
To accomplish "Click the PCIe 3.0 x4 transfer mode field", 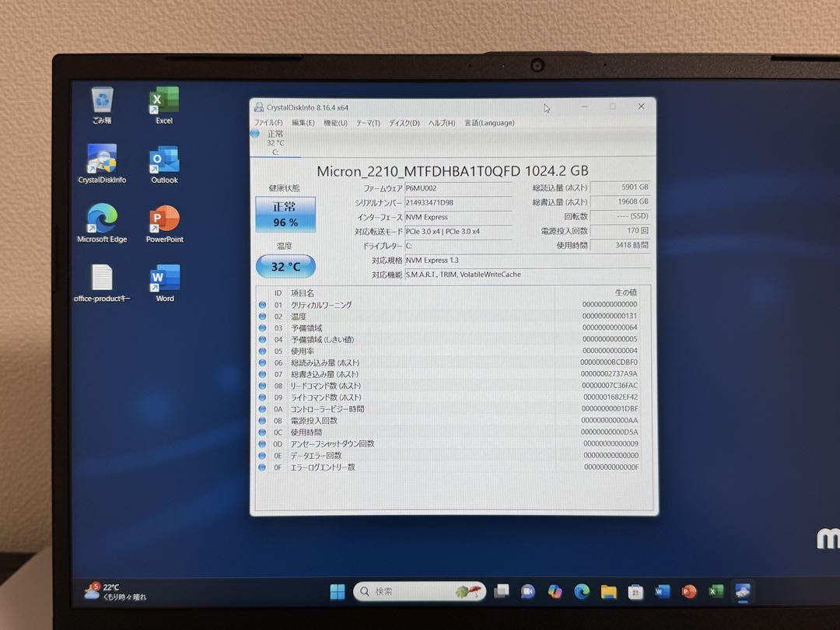I will (459, 232).
